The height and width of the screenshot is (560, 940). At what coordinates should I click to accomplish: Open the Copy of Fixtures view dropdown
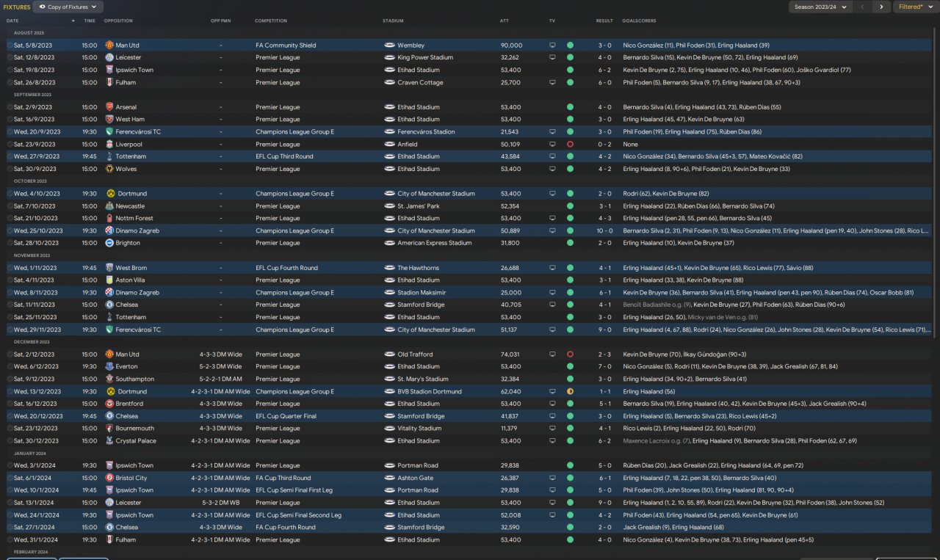69,7
